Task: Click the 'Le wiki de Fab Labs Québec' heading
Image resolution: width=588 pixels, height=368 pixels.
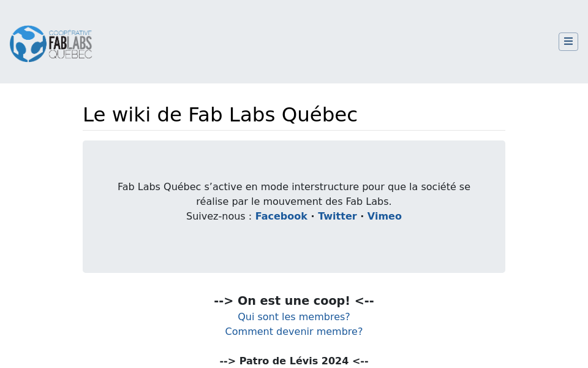Action: pyautogui.click(x=220, y=115)
